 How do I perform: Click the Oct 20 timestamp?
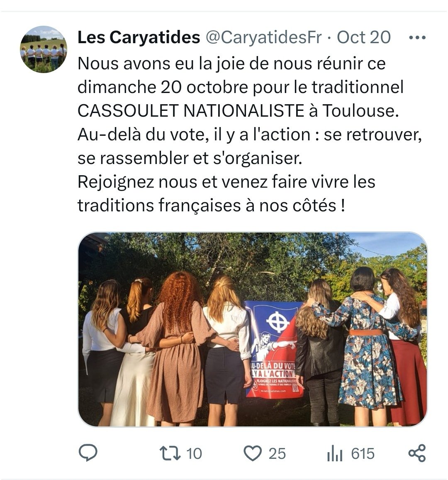coord(364,37)
